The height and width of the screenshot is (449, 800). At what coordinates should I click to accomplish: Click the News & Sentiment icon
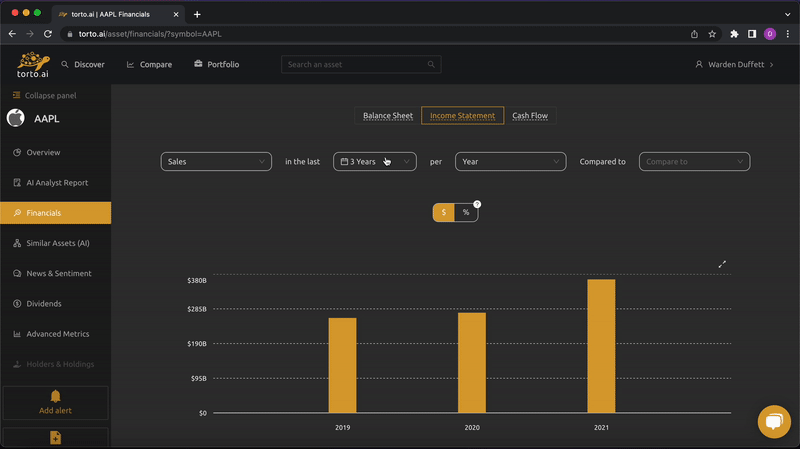click(17, 273)
